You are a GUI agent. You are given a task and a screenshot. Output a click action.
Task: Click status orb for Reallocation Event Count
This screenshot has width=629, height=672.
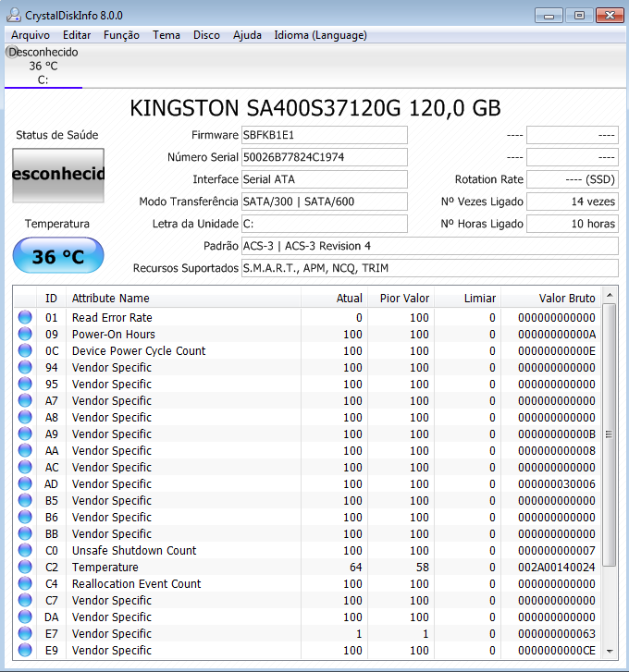[25, 583]
